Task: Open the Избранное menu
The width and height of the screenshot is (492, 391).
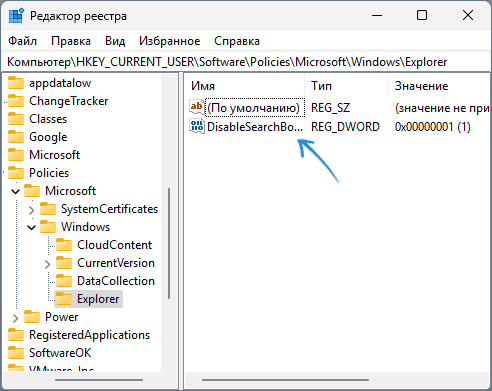Action: [170, 41]
